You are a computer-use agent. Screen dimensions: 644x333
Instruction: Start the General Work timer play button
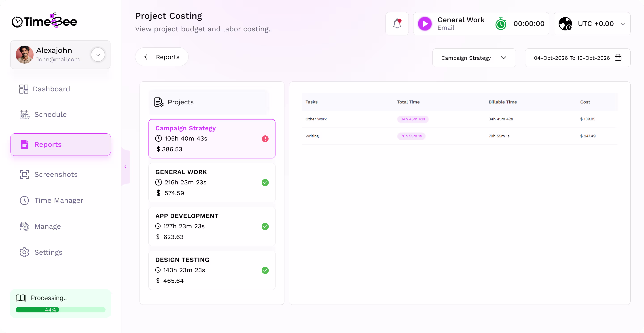point(425,24)
